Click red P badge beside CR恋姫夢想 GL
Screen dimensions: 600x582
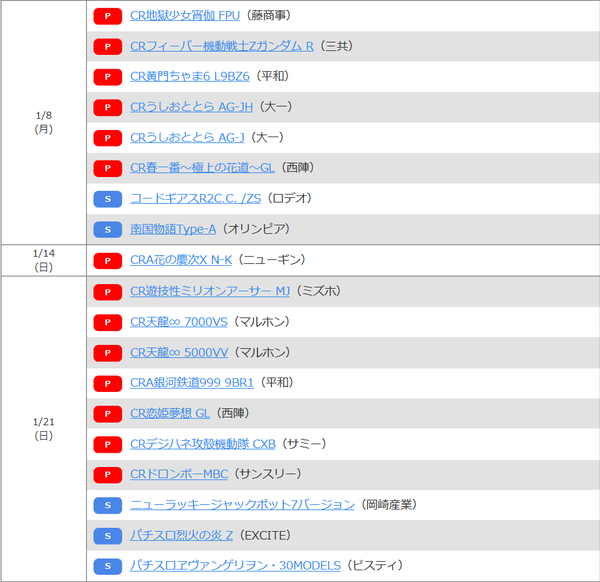pyautogui.click(x=108, y=414)
